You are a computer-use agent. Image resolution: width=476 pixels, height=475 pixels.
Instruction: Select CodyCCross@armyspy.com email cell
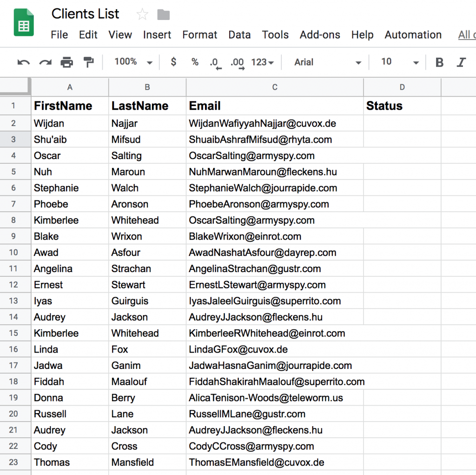[275, 446]
